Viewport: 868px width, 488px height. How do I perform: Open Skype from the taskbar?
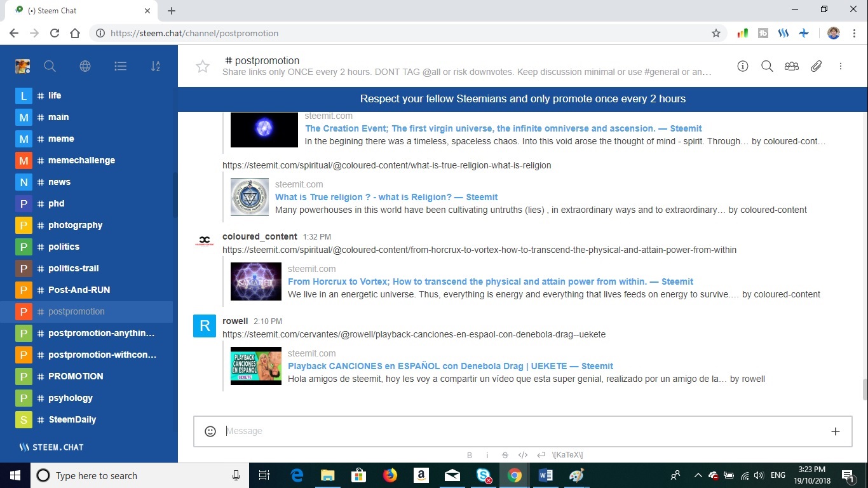(484, 475)
